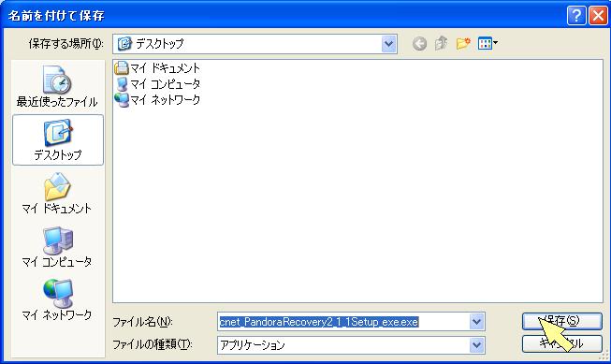Expand the ファイル名 dropdown arrow
The height and width of the screenshot is (364, 611).
[476, 322]
